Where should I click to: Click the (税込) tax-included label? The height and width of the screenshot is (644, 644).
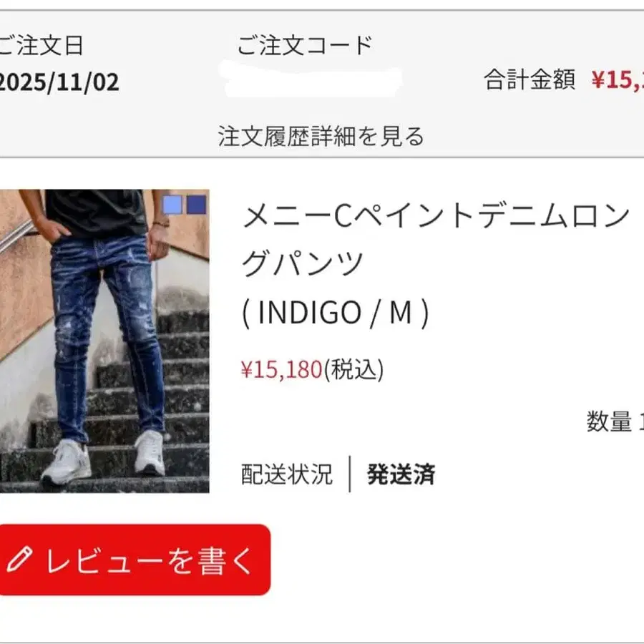pos(353,370)
